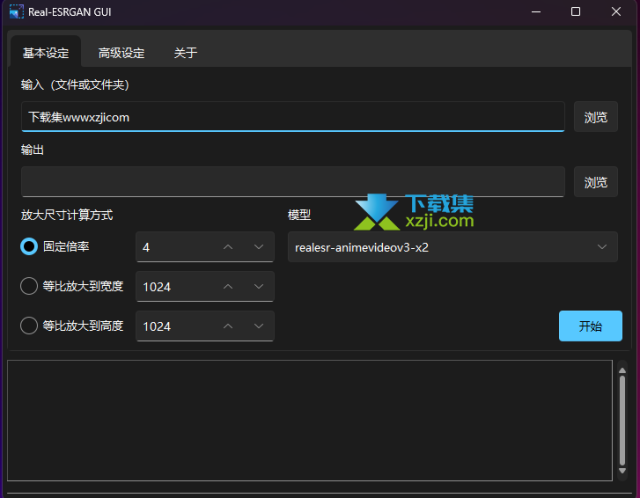Click the Real-ESRGAN GUI app icon in title bar
Viewport: 640px width, 498px height.
pyautogui.click(x=16, y=11)
